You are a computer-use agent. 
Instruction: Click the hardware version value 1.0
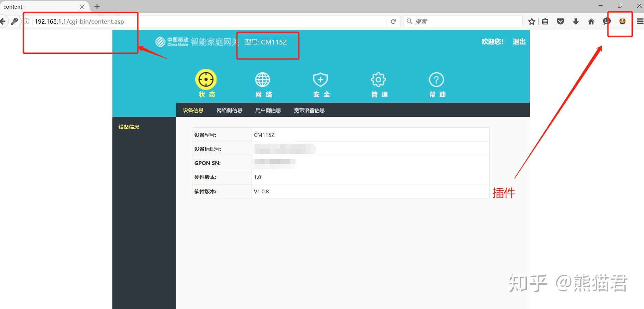pos(257,177)
